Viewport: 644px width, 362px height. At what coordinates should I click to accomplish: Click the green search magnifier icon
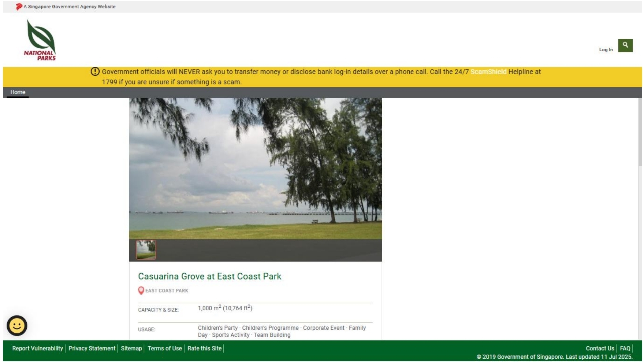tap(625, 45)
